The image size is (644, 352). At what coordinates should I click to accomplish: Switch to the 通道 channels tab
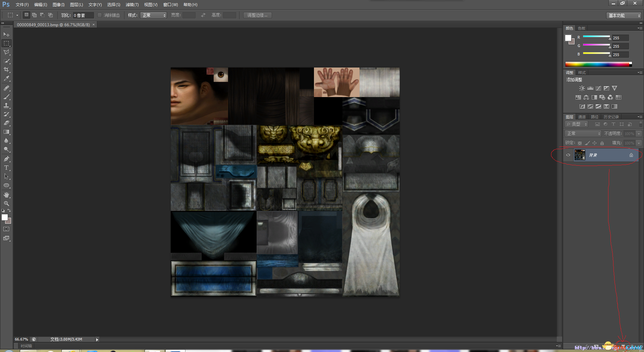pos(582,117)
